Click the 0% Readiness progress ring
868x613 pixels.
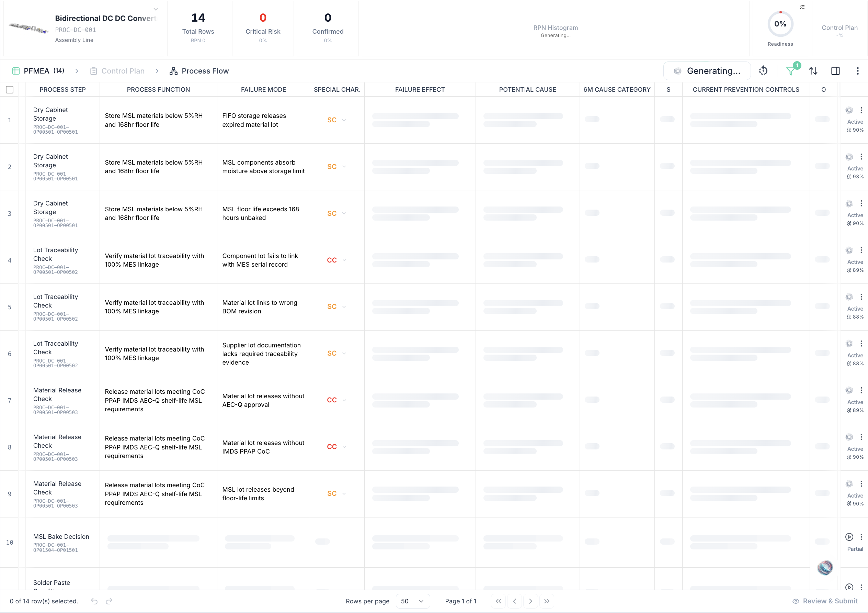coord(780,24)
